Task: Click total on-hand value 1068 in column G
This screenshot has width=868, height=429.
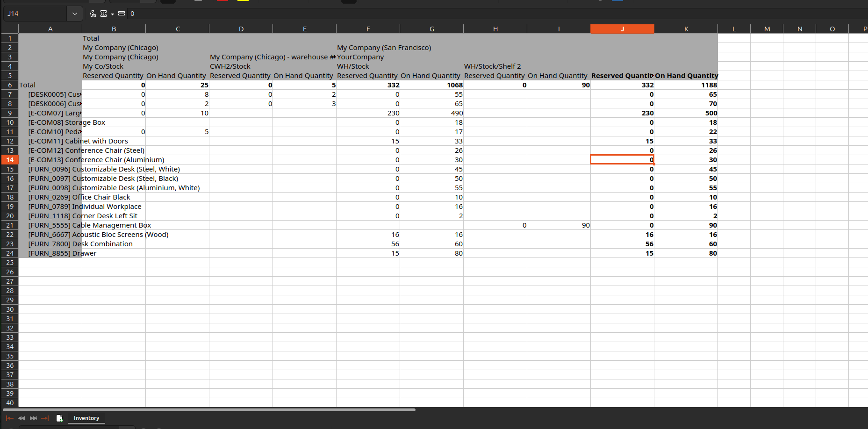Action: [x=432, y=85]
